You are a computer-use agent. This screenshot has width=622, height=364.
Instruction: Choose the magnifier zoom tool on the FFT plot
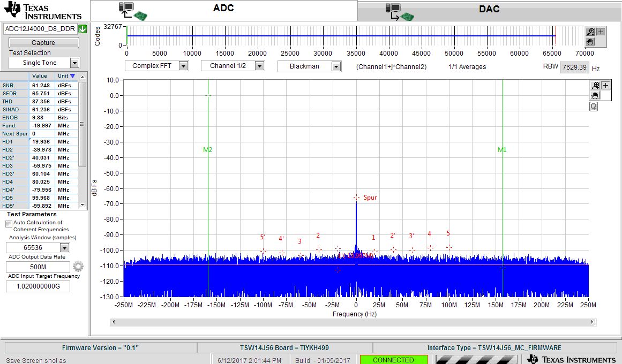tap(595, 85)
